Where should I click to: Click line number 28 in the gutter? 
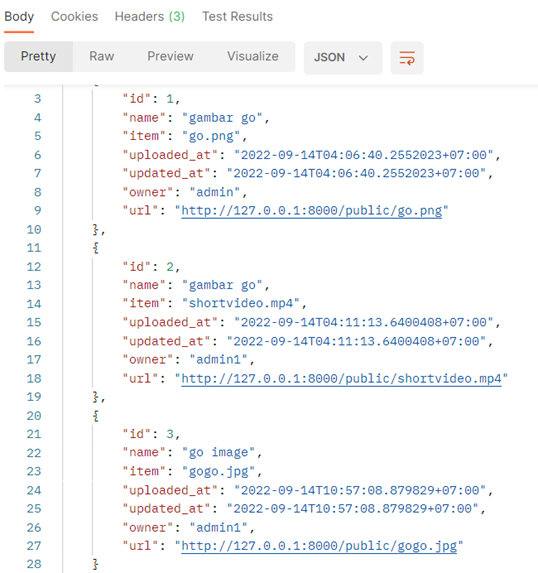(34, 564)
